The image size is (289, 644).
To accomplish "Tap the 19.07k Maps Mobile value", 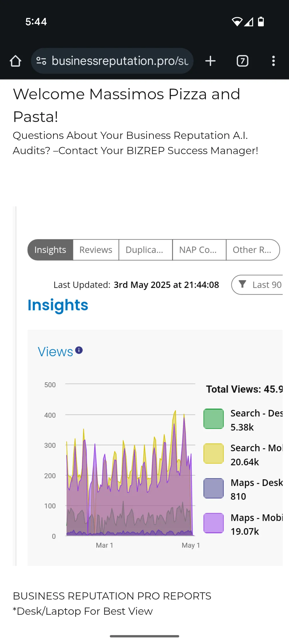I will (x=245, y=532).
